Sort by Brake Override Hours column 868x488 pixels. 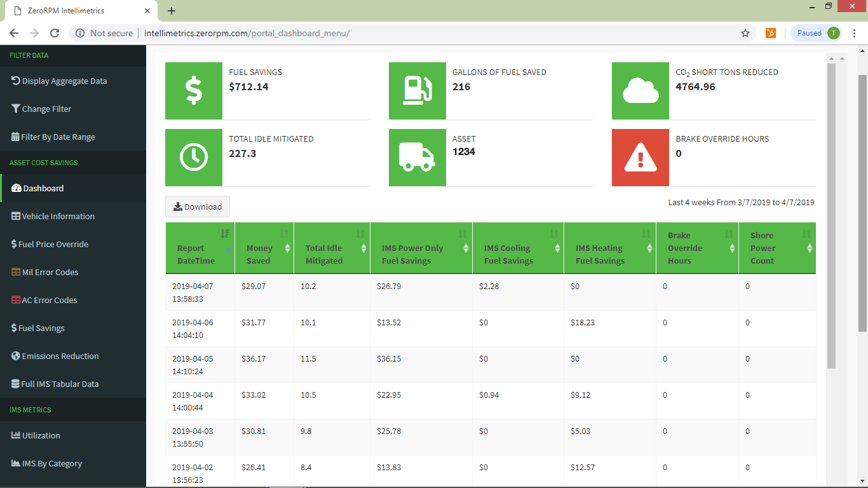(x=698, y=248)
